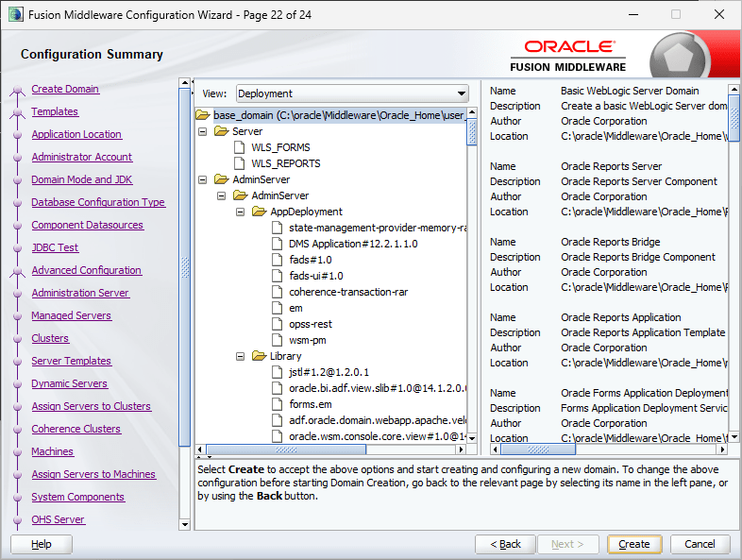This screenshot has height=560, width=742.
Task: Click the file icon beside opss-rest
Action: [x=278, y=324]
